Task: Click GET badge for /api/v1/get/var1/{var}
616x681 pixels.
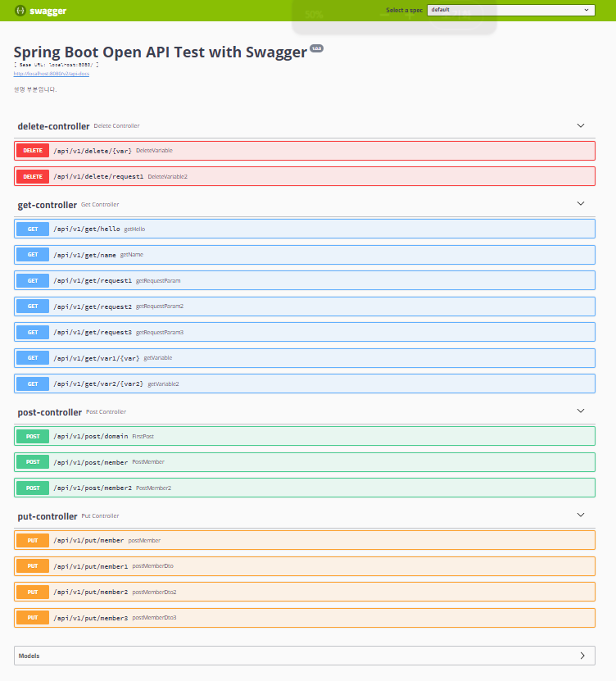Action: (33, 358)
